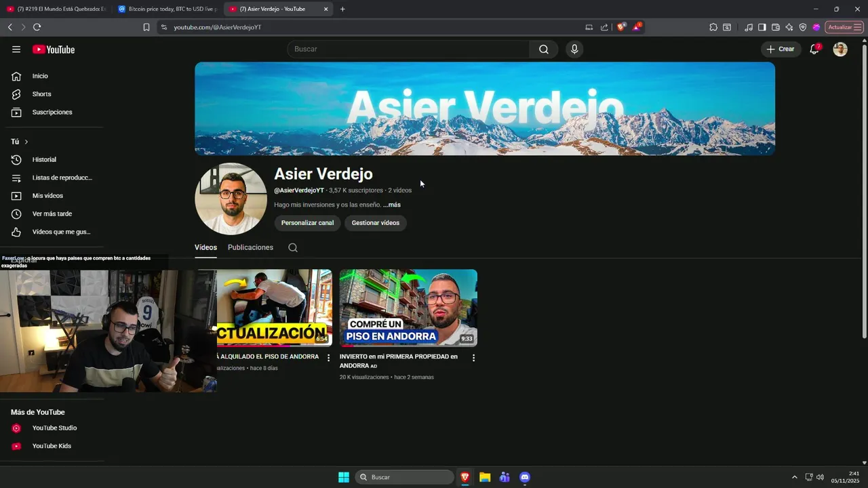
Task: Open the Windows Start menu
Action: pyautogui.click(x=344, y=477)
